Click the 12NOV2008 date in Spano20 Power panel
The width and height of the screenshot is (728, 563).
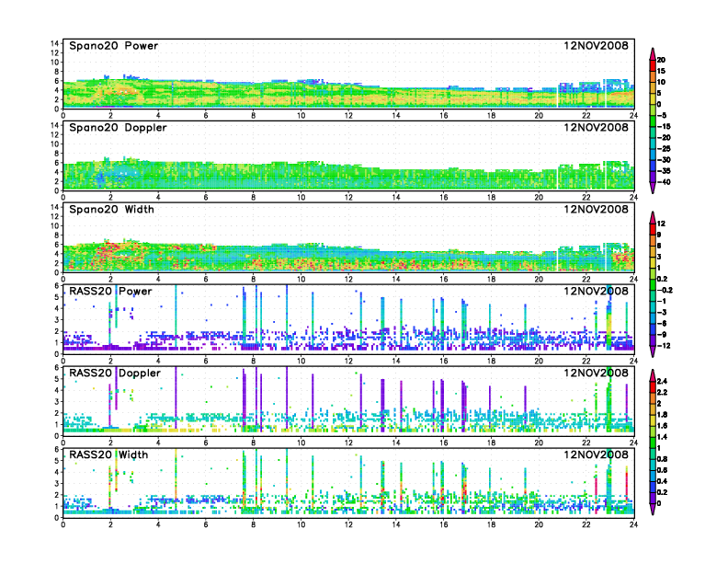(x=596, y=45)
